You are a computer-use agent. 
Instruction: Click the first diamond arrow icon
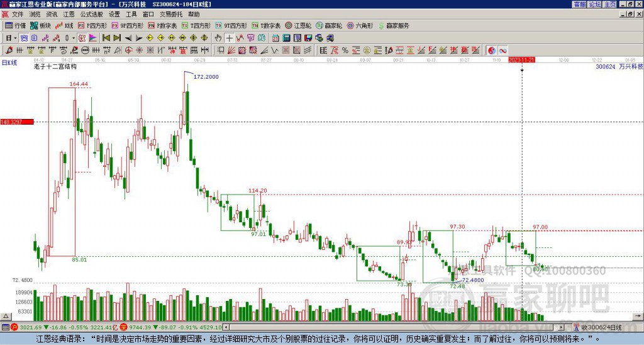[150, 38]
